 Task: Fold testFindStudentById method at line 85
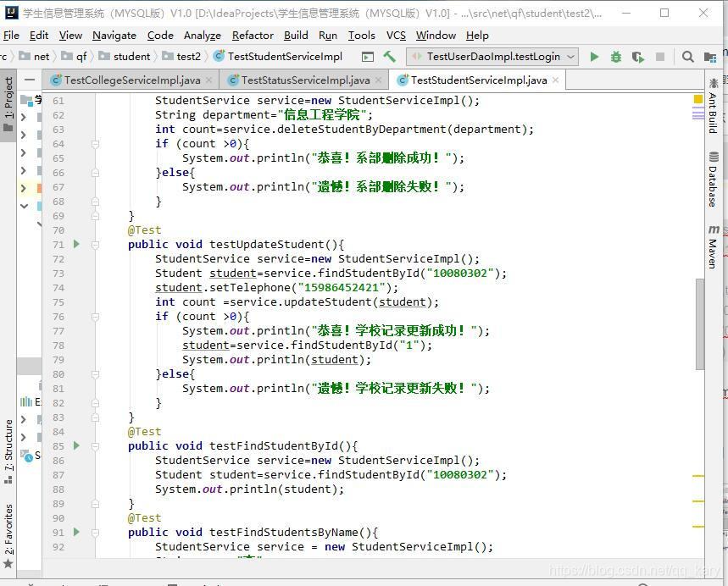point(95,446)
